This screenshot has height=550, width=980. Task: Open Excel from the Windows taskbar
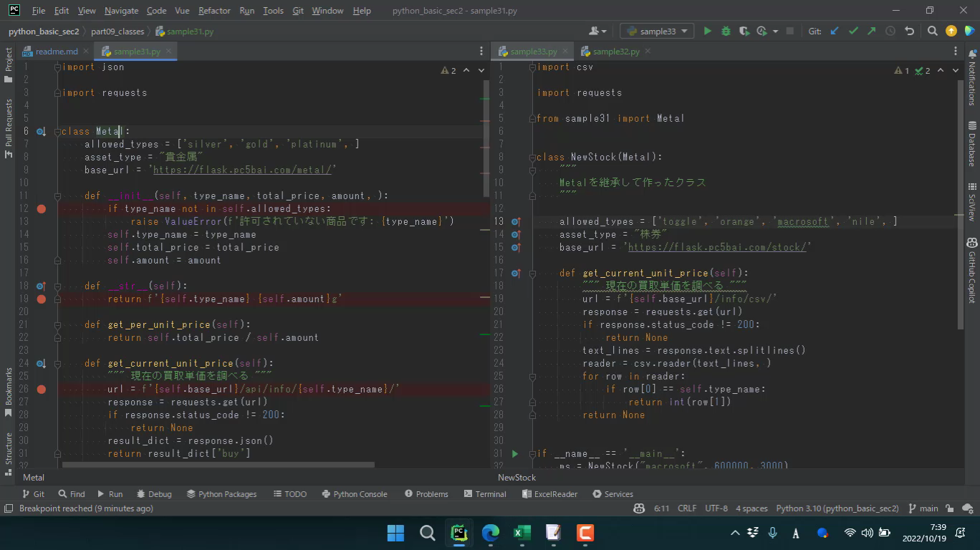522,533
